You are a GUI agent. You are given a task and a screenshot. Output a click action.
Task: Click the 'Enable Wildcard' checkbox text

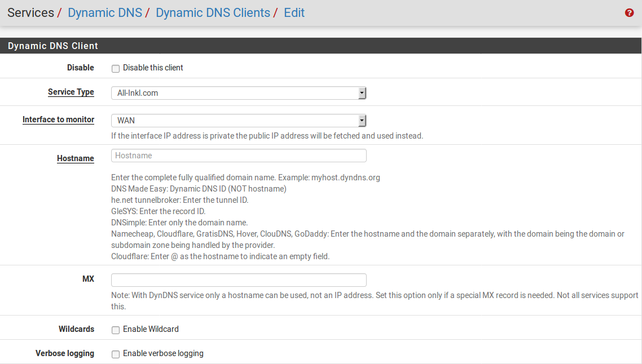point(151,329)
